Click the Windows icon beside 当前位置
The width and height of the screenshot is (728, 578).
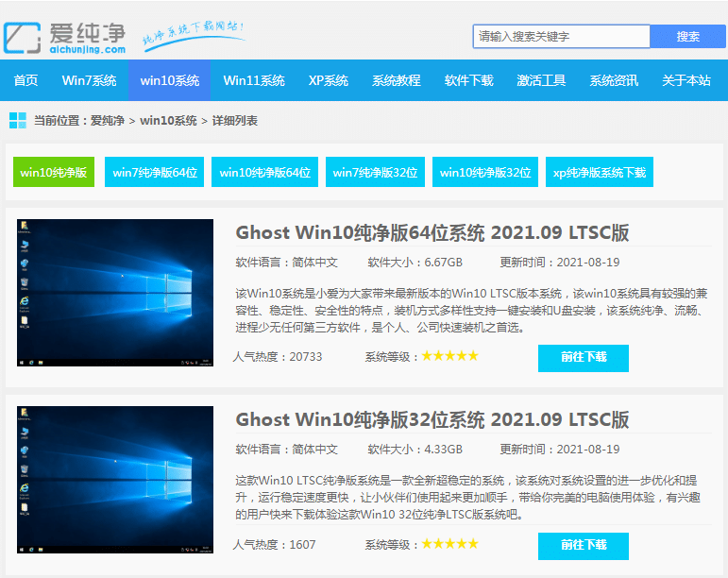click(x=17, y=120)
